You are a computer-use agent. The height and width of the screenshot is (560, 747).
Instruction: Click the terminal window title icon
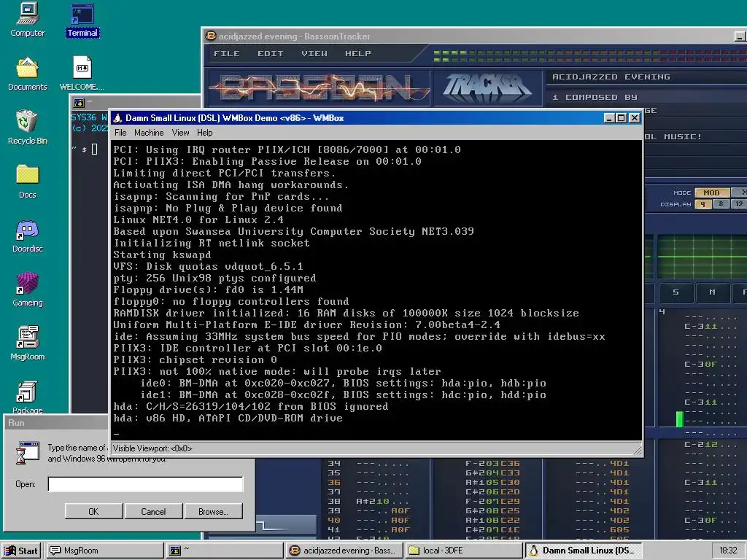79,103
